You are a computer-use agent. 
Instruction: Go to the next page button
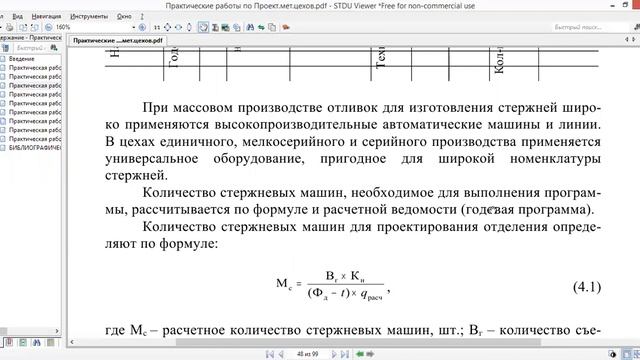point(334,354)
